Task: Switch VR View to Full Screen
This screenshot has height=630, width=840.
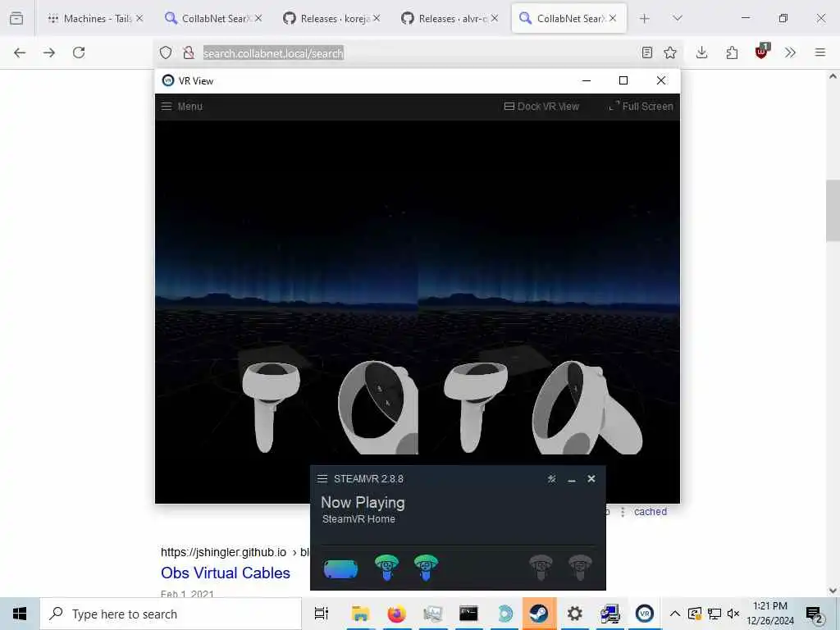Action: (x=641, y=106)
